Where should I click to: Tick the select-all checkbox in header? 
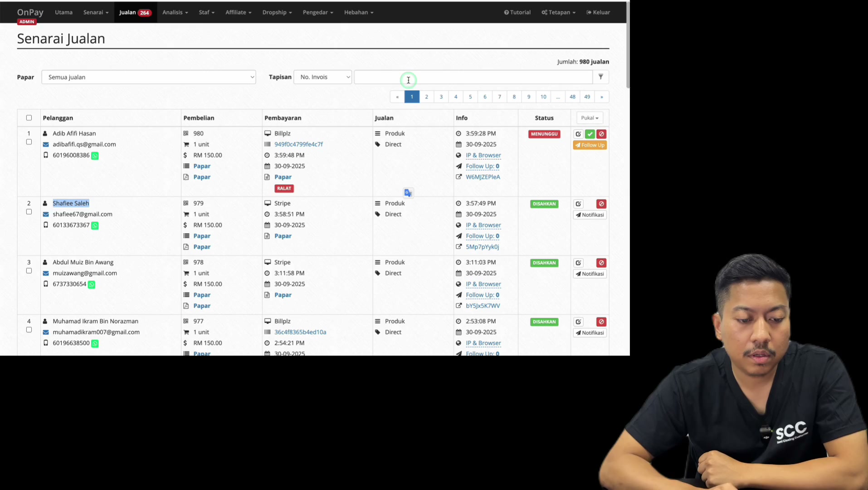(29, 118)
